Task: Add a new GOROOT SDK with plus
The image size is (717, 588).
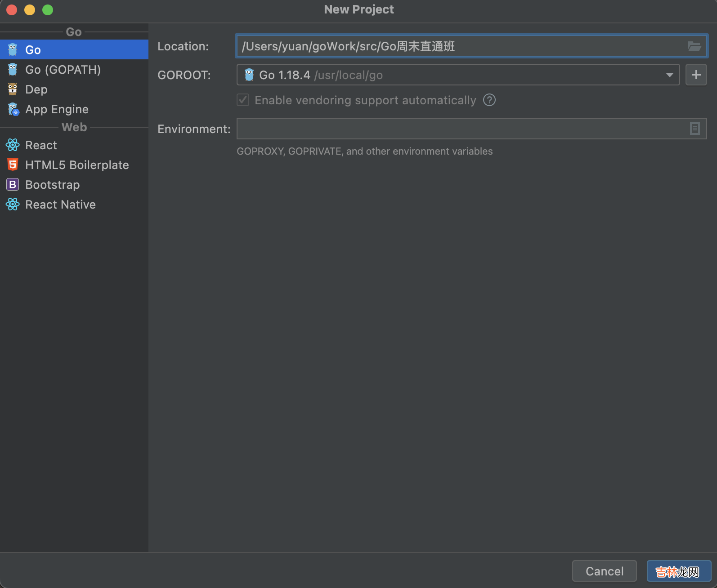Action: point(696,75)
